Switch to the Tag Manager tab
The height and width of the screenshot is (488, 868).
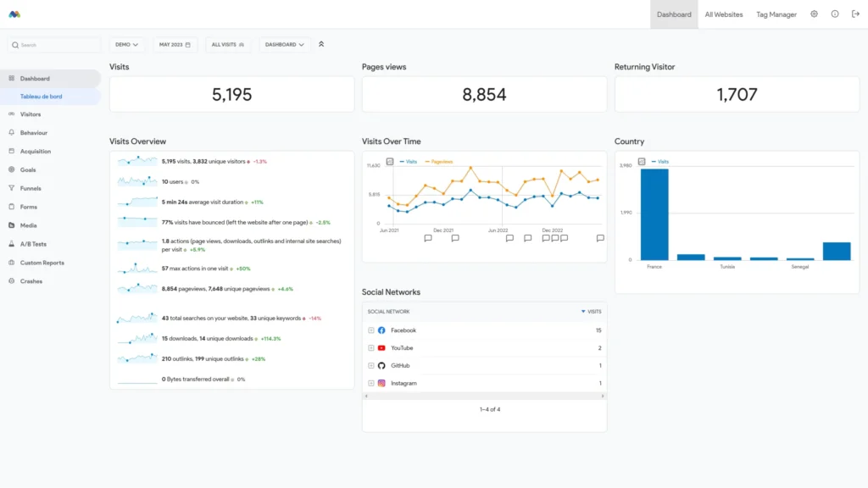pos(776,14)
